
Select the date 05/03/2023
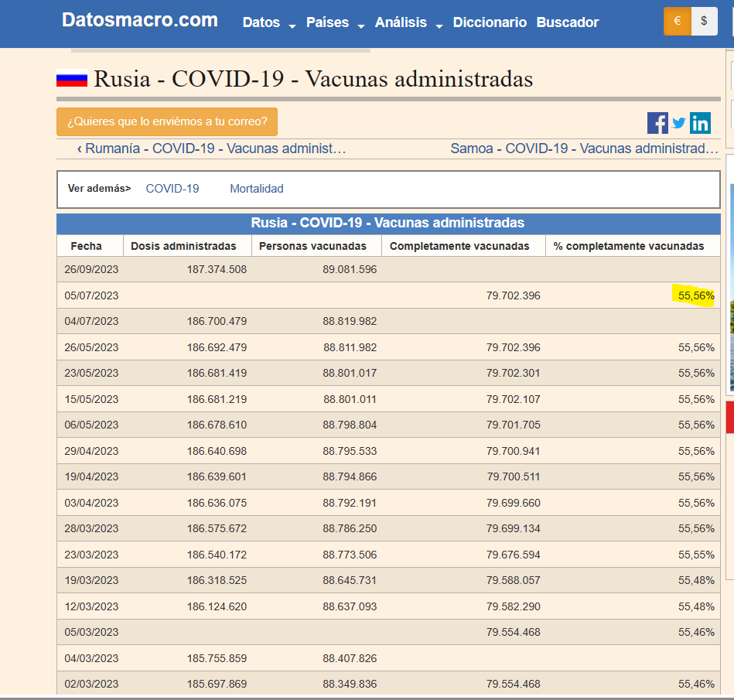click(x=91, y=632)
